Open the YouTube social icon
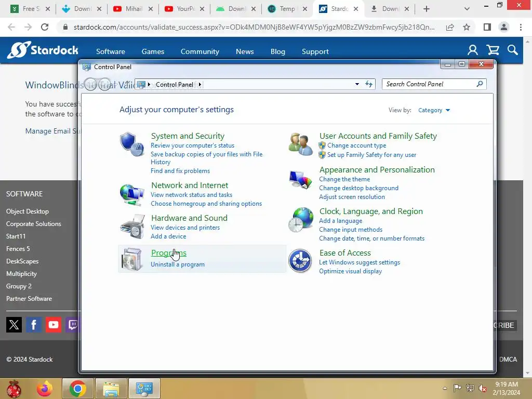Screen dimensions: 532x399 (54, 325)
